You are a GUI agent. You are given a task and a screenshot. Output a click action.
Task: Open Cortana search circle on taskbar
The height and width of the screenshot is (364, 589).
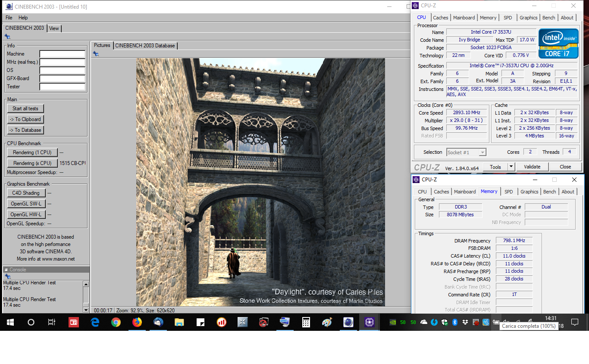(31, 322)
